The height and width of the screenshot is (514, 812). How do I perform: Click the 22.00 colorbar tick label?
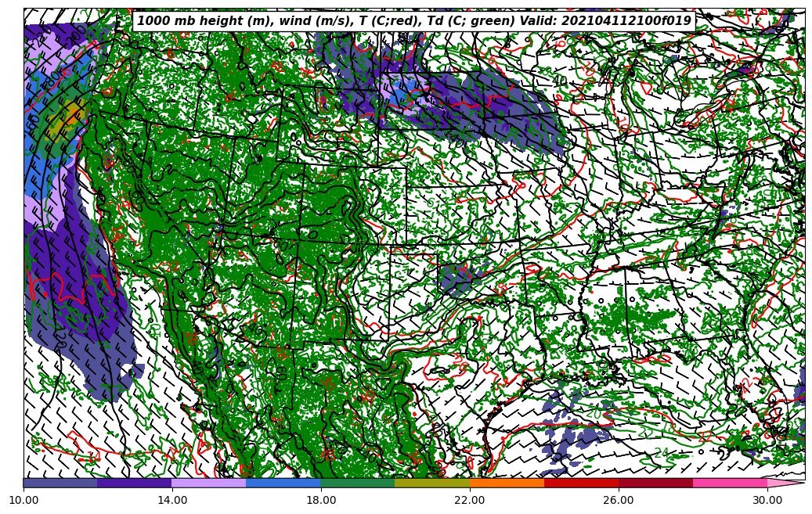[x=470, y=500]
